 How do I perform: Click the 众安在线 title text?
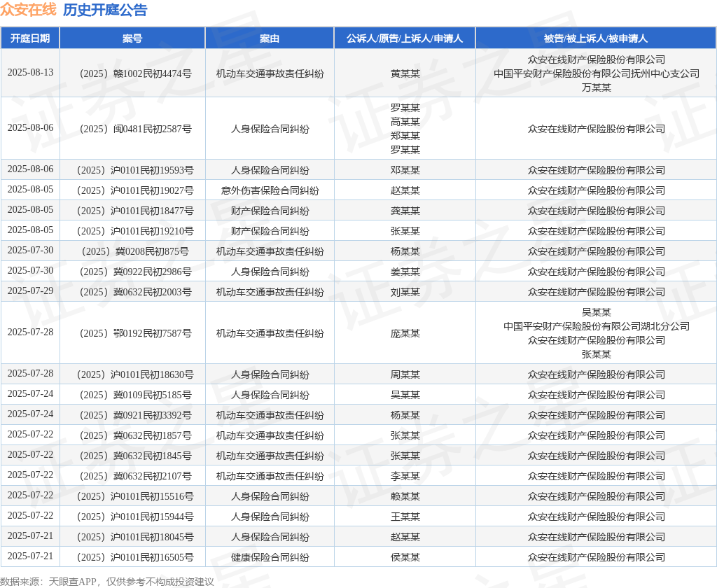point(28,10)
